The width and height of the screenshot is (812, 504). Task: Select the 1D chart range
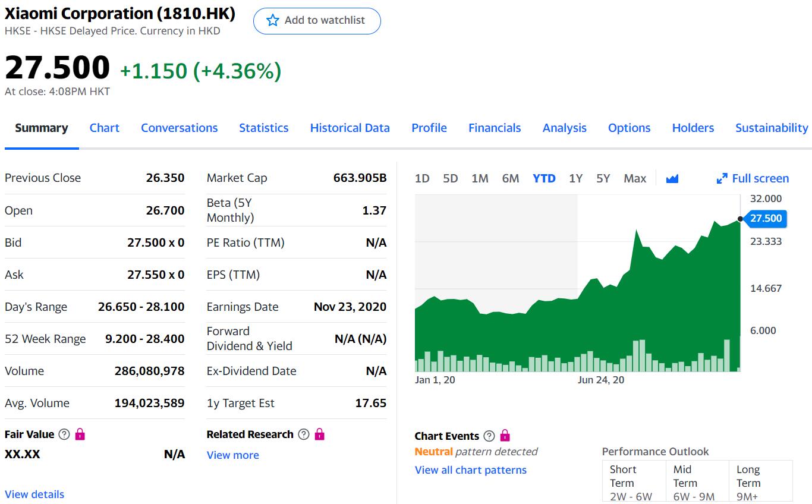click(422, 178)
